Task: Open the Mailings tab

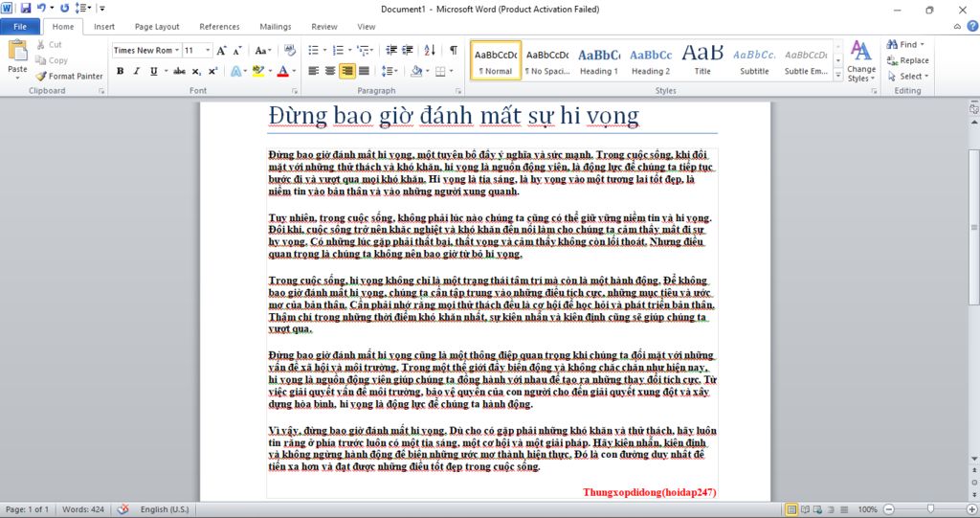Action: tap(276, 26)
